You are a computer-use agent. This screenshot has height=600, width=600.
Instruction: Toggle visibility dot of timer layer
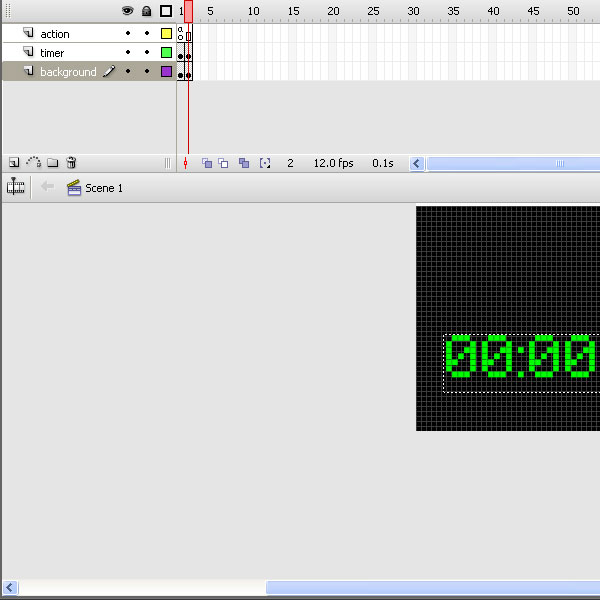[x=128, y=52]
